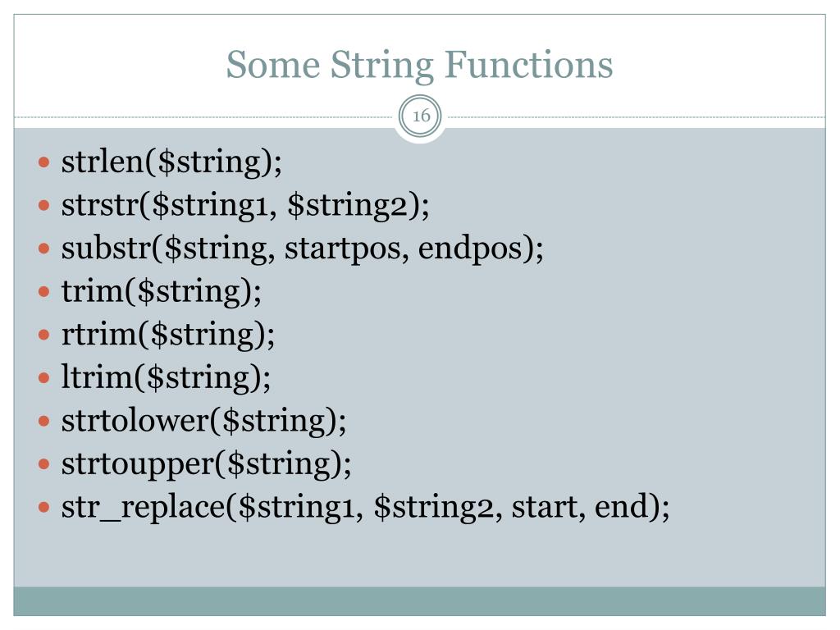Click the trim($string) bullet text

point(162,292)
